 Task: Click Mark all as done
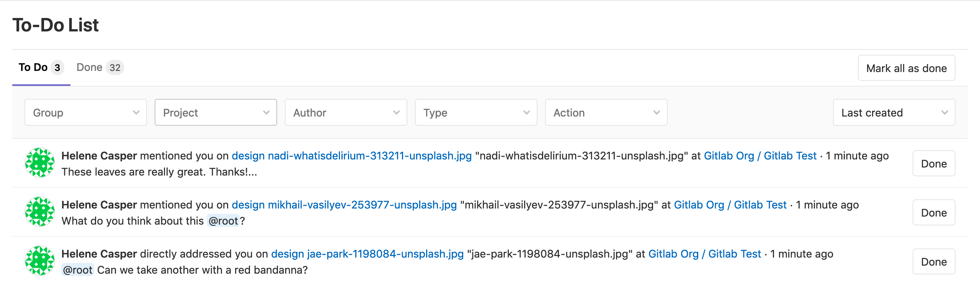[906, 68]
